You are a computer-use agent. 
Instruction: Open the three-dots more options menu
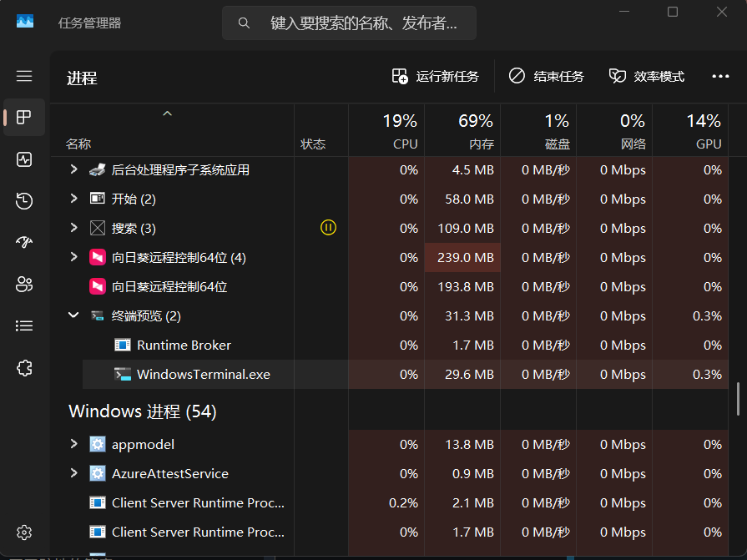[x=720, y=76]
